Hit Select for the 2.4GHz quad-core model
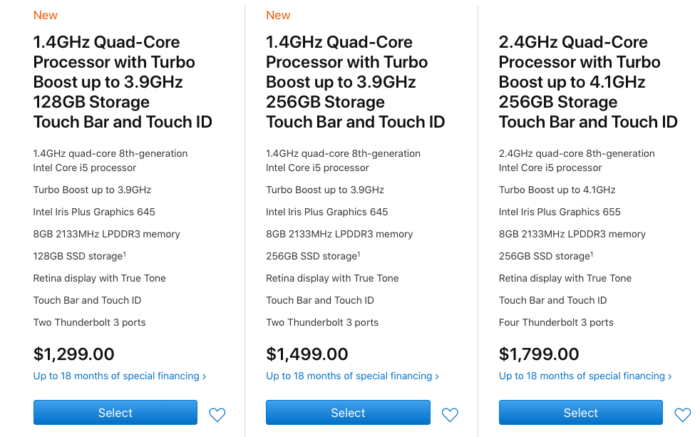700x437 pixels. [580, 413]
